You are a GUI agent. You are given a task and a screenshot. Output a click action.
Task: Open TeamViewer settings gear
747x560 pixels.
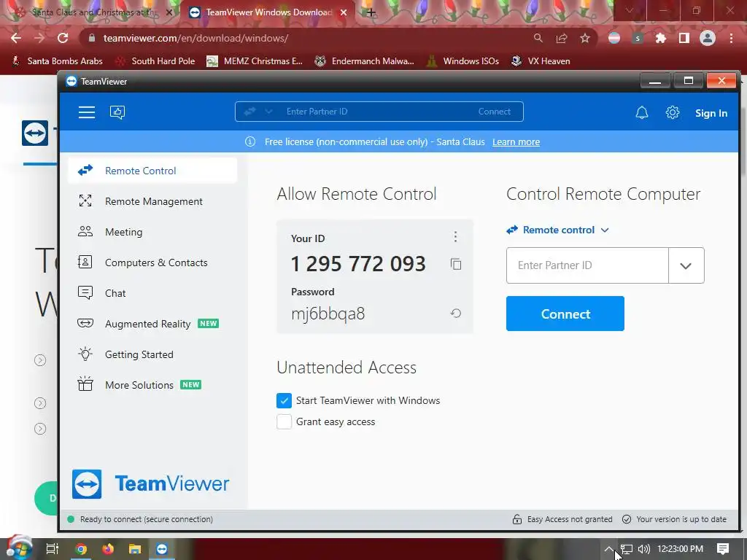click(x=672, y=113)
